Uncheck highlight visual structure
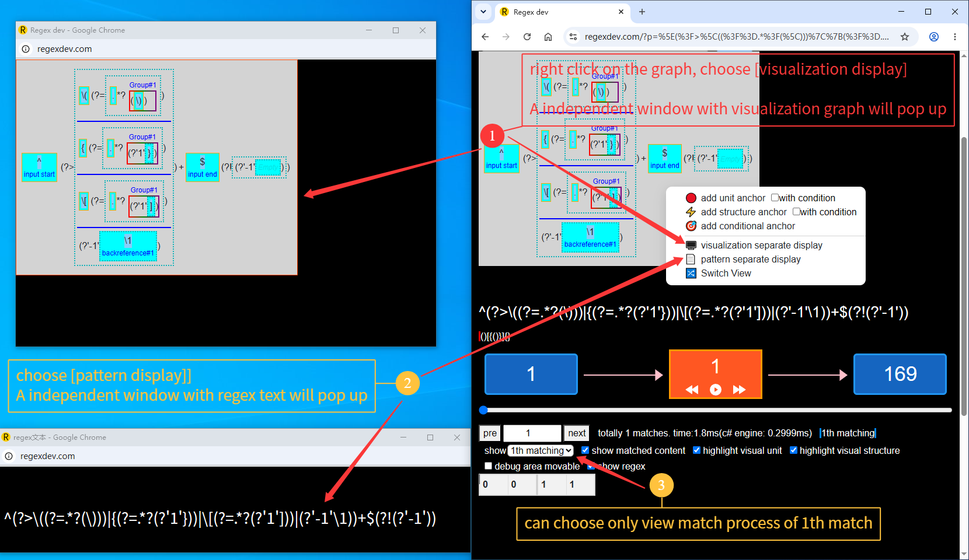 point(793,450)
